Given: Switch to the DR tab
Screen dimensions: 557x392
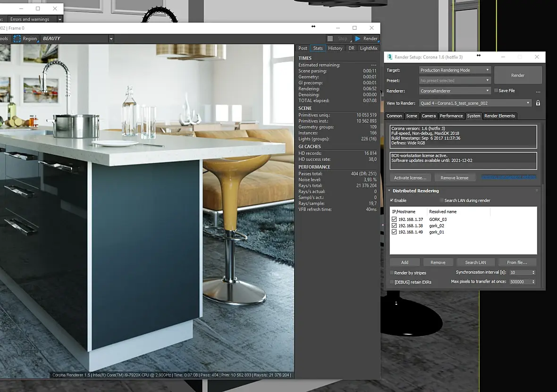Looking at the screenshot, I should click(351, 48).
